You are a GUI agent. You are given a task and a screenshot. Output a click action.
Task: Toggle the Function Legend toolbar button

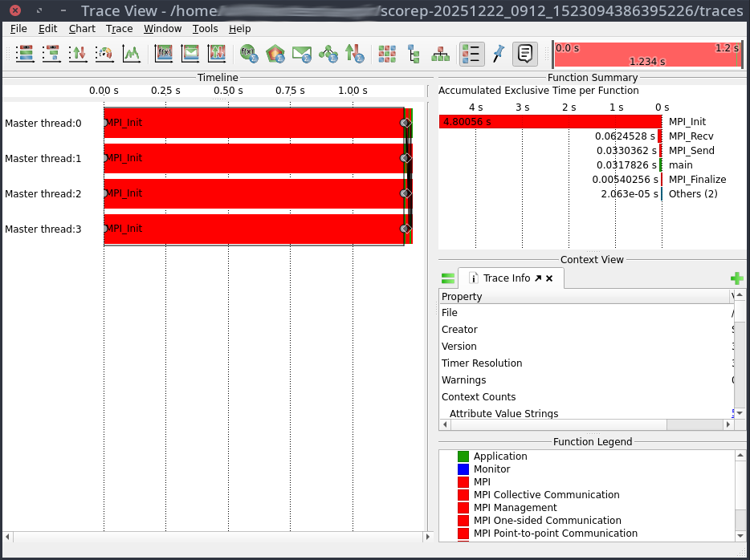(x=471, y=54)
